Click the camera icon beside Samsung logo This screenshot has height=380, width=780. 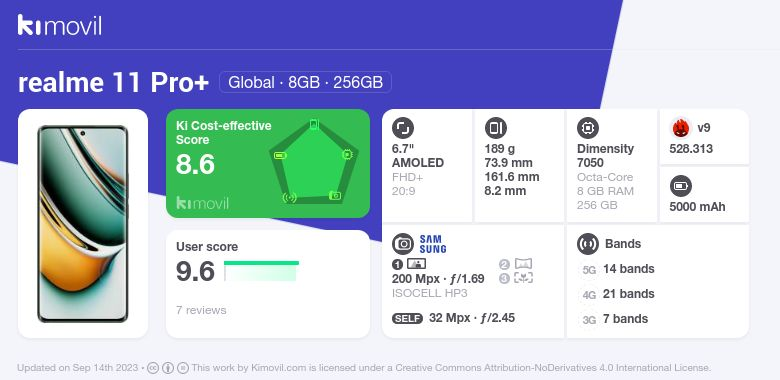pos(402,244)
